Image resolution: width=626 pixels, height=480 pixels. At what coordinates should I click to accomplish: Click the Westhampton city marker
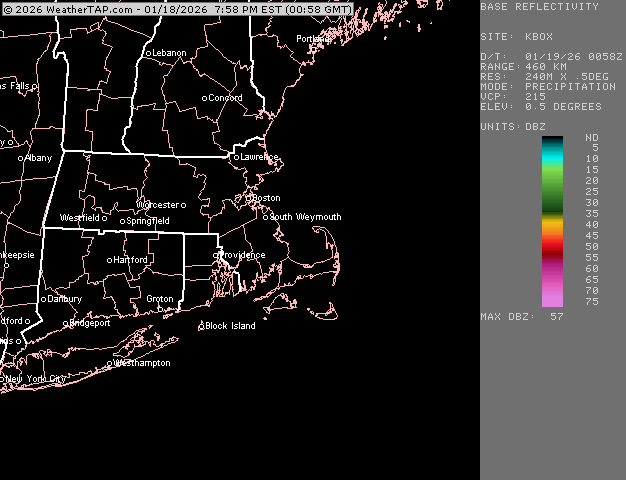pos(109,364)
